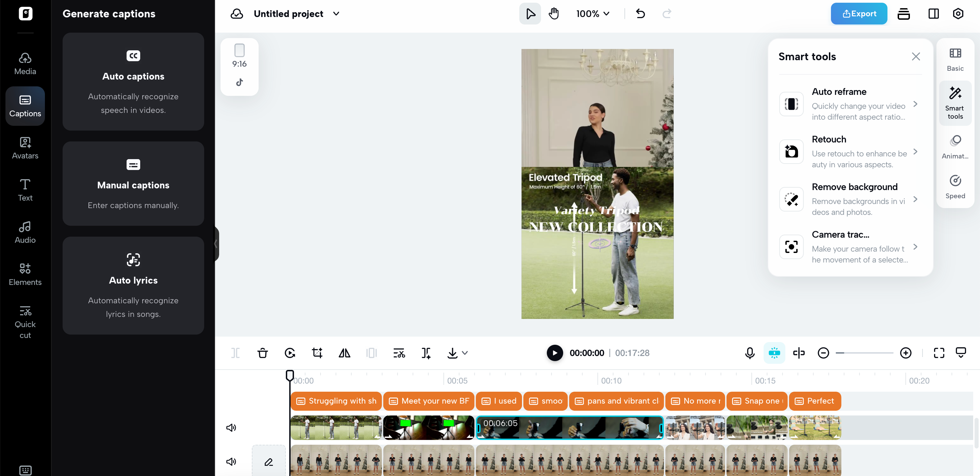Expand the download options arrow
Screen dimensions: 980x476
click(465, 353)
